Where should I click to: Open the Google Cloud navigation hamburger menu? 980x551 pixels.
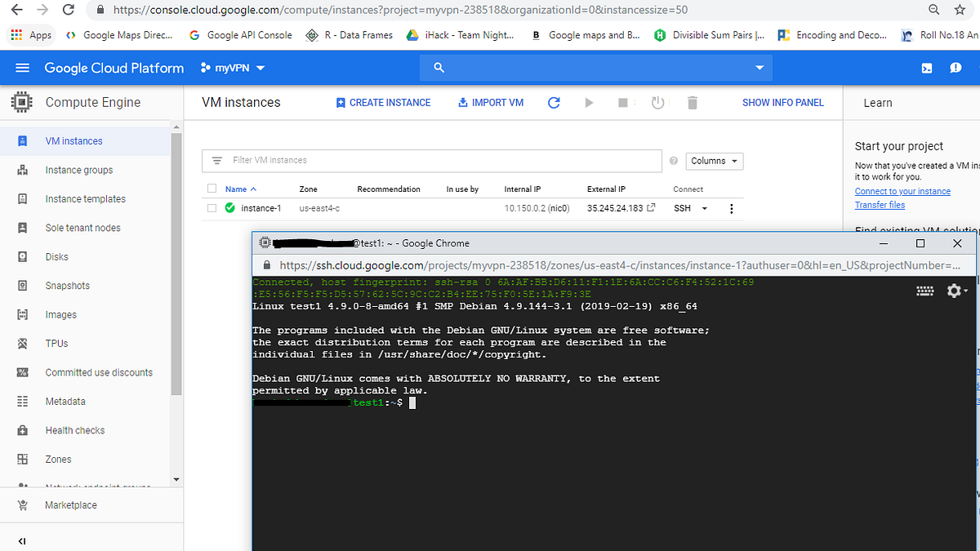(x=22, y=68)
